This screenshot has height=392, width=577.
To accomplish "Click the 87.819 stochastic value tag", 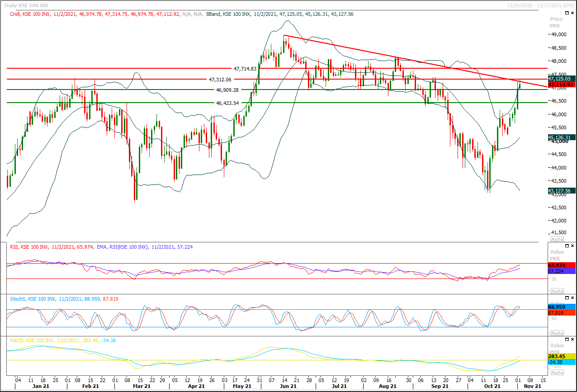I will [x=561, y=312].
